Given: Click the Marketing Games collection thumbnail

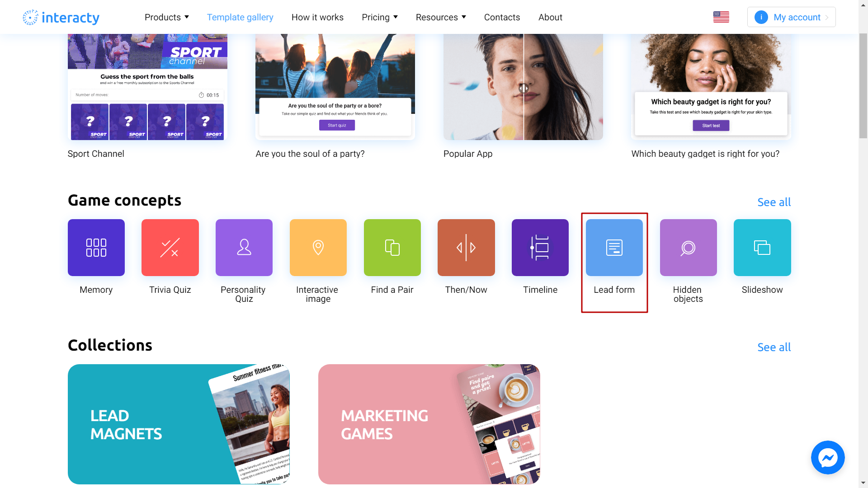Looking at the screenshot, I should [429, 424].
